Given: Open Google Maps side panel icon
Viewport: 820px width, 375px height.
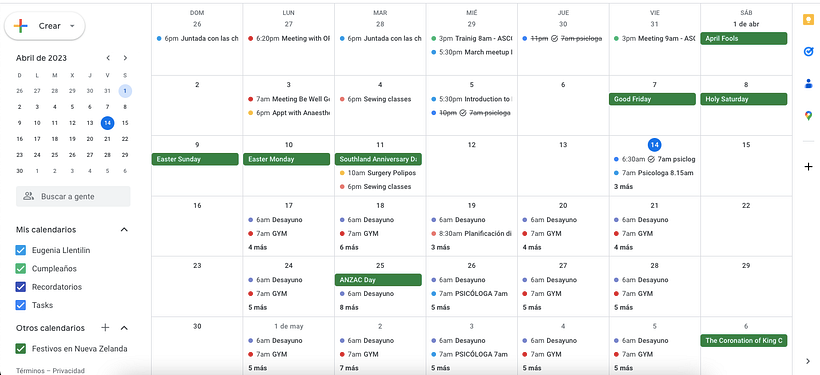Looking at the screenshot, I should click(x=808, y=116).
